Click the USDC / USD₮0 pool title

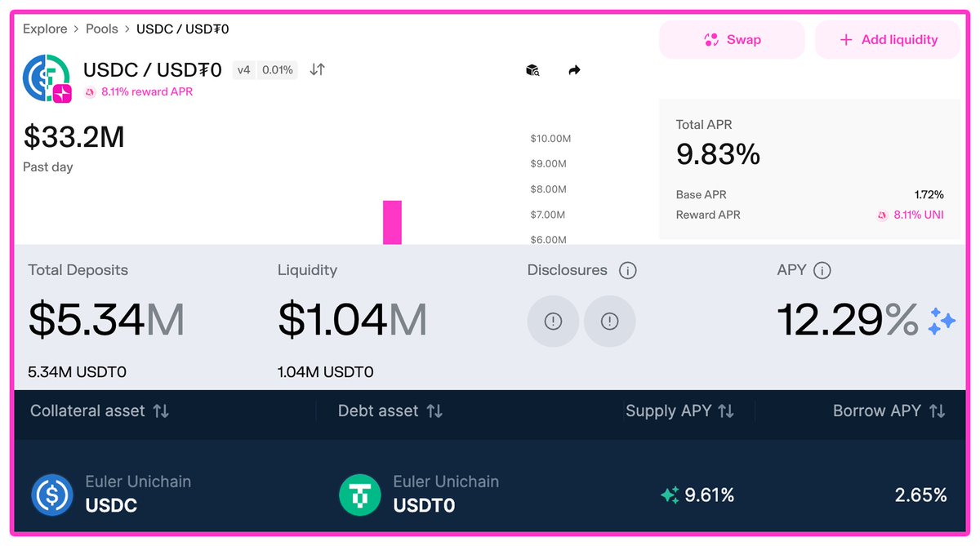coord(153,70)
